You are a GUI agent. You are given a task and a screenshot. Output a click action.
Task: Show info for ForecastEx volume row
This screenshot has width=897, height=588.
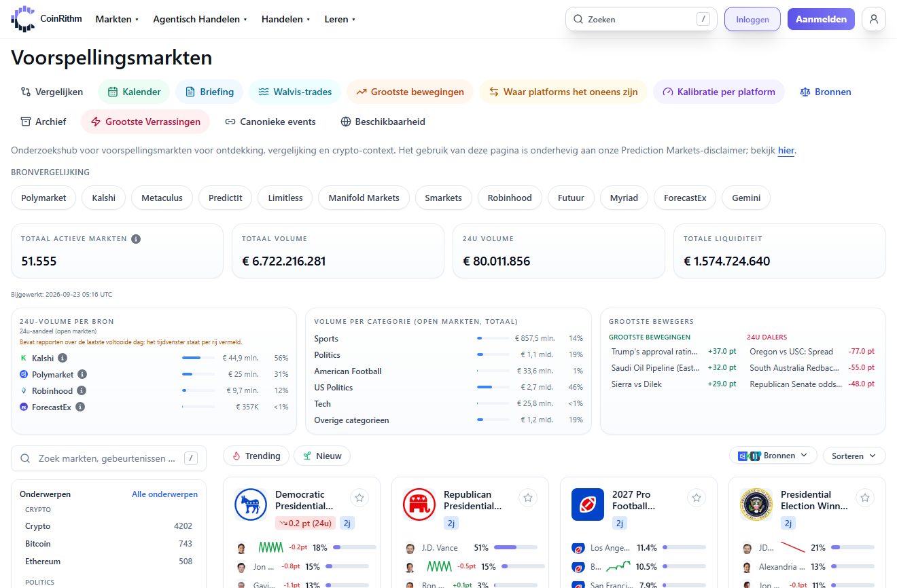[80, 407]
